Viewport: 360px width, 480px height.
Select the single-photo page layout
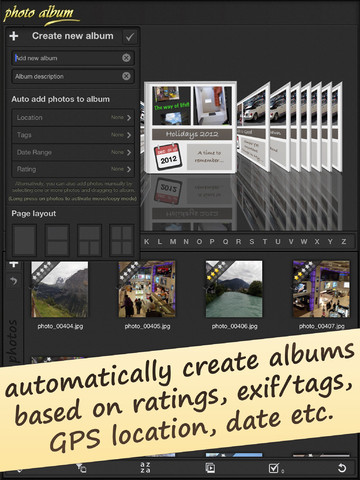pyautogui.click(x=24, y=240)
